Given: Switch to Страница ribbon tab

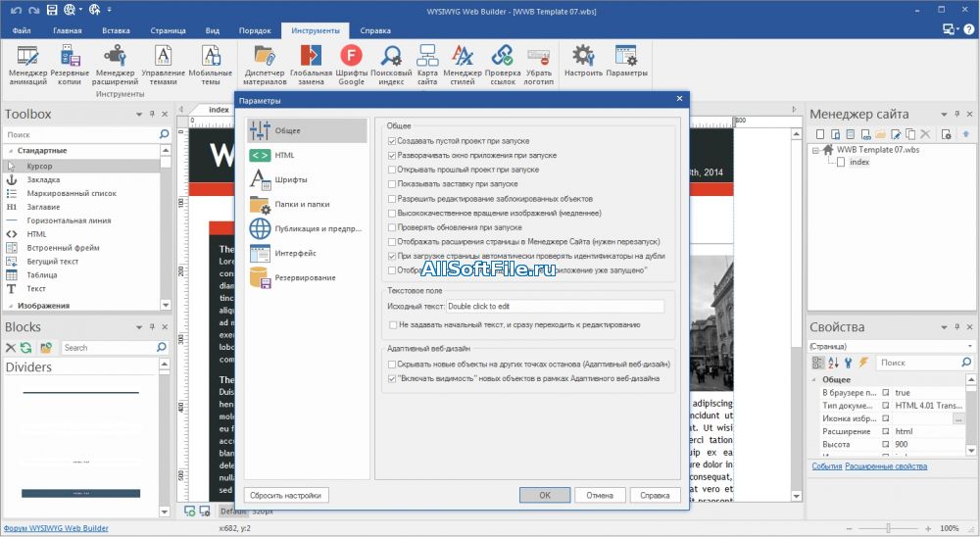Looking at the screenshot, I should [x=169, y=30].
